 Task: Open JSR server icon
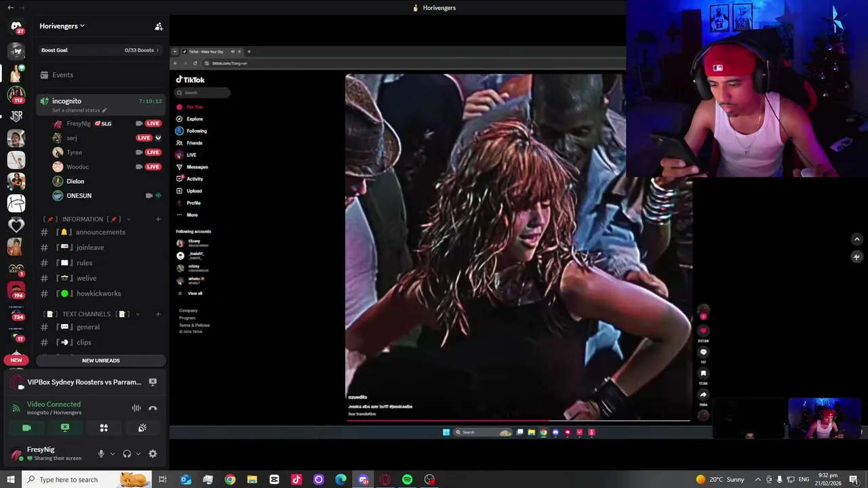[16, 116]
